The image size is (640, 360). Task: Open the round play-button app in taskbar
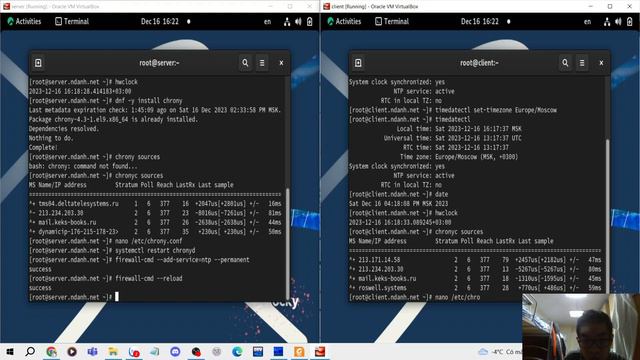coord(72,351)
